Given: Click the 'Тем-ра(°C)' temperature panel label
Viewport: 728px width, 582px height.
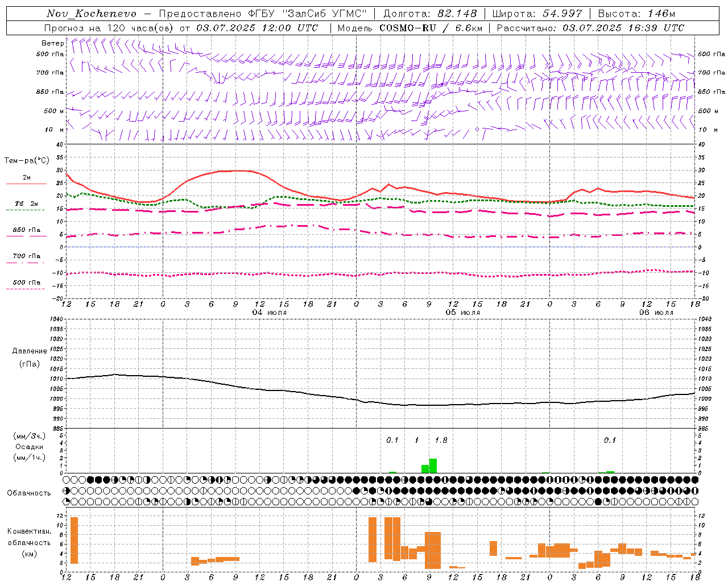Looking at the screenshot, I should pos(27,161).
